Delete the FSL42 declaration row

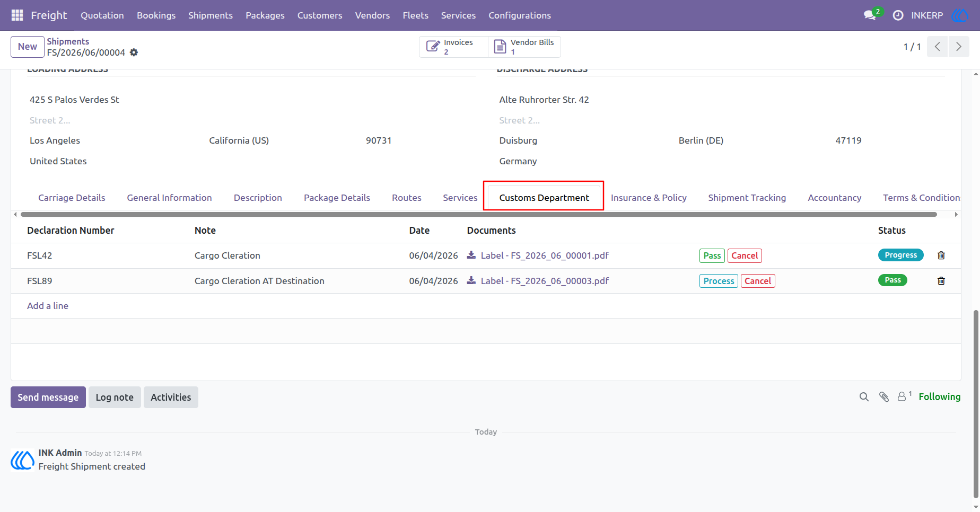941,255
